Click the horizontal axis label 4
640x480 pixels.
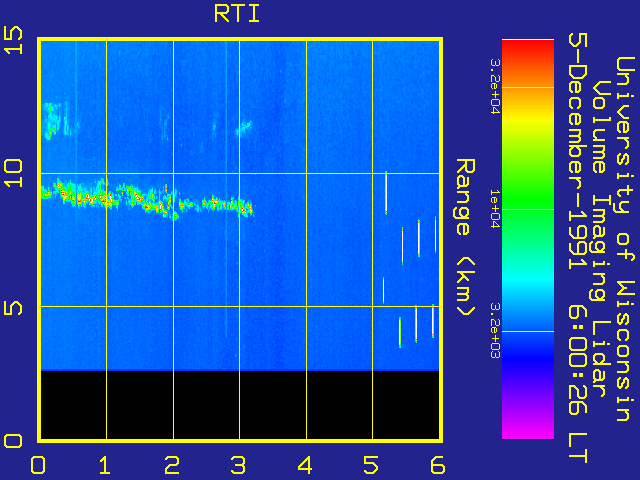pyautogui.click(x=305, y=465)
